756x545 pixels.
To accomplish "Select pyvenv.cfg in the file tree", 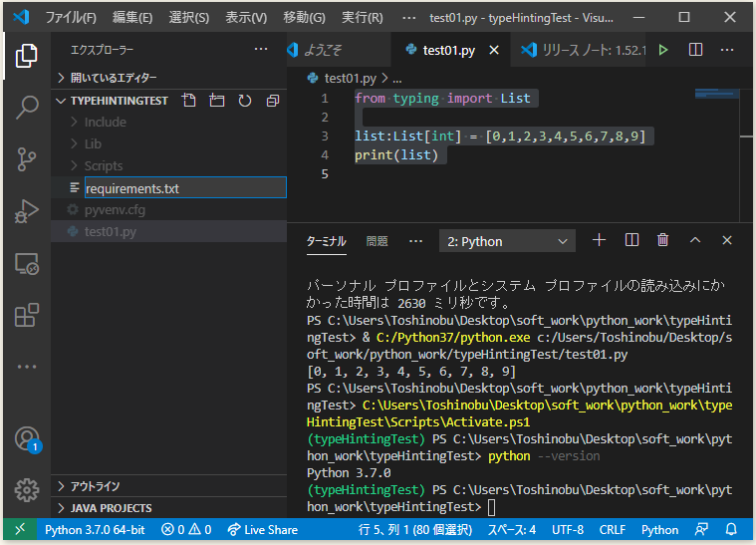I will 168,210.
